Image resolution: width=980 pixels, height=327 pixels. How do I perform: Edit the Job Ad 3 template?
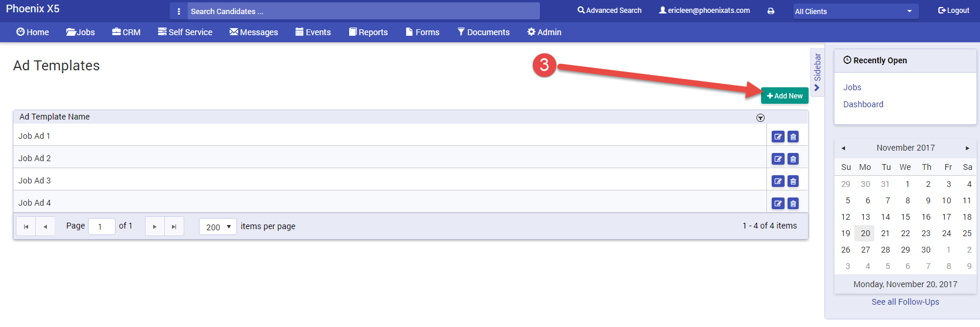coord(778,181)
